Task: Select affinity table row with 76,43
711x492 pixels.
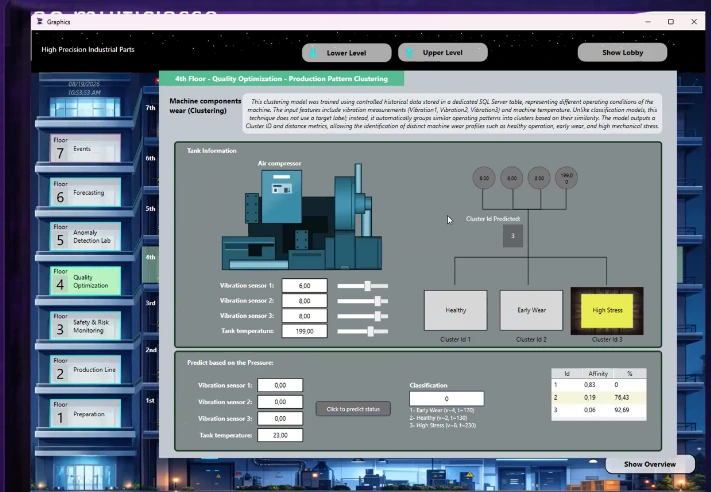Action: click(599, 397)
